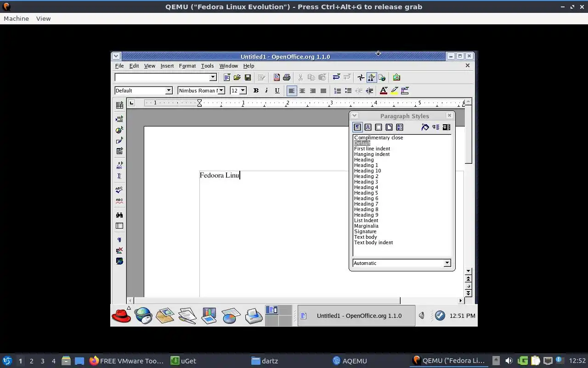
Task: Open the Hyperlink dialog icon
Action: coord(382,77)
